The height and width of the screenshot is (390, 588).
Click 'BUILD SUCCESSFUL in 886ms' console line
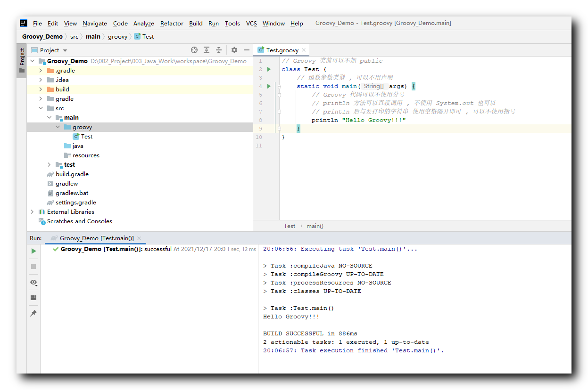point(310,333)
